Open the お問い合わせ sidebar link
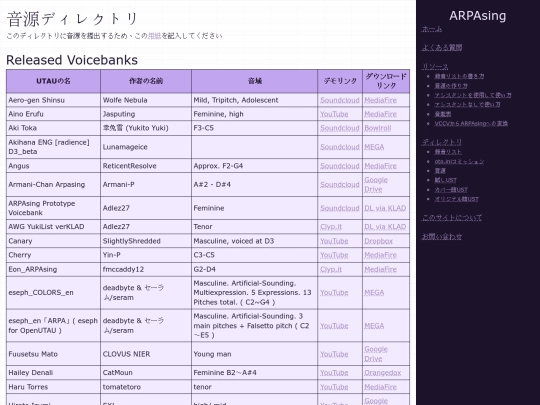540x405 pixels. [442, 237]
